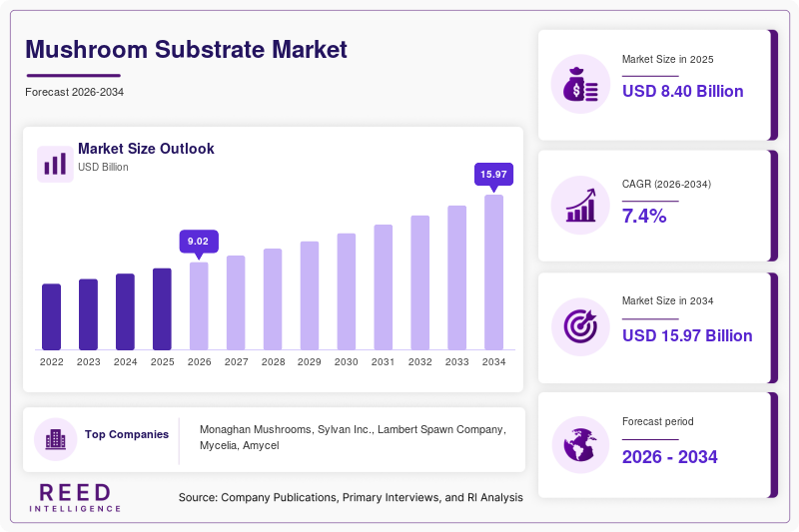Click the 2028 bar in the chart

click(273, 298)
